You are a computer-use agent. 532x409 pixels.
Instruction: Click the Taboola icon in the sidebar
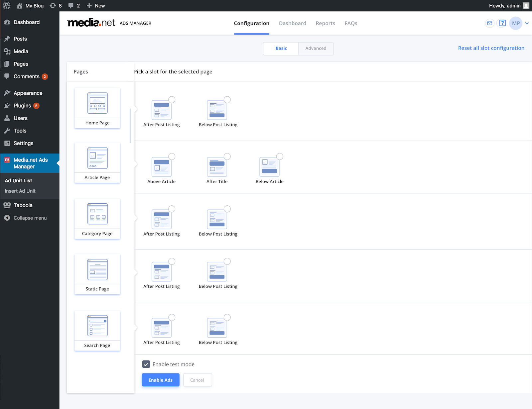(x=7, y=205)
